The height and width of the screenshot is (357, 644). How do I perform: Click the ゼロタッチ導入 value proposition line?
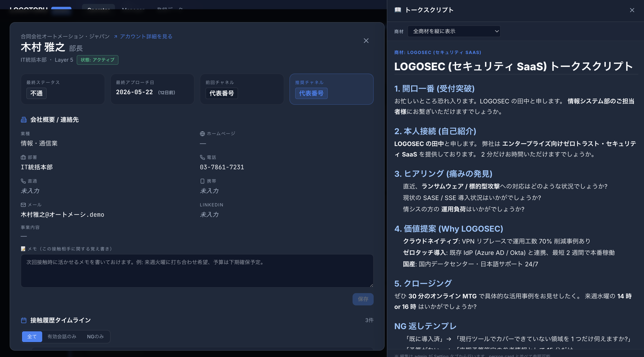click(509, 253)
